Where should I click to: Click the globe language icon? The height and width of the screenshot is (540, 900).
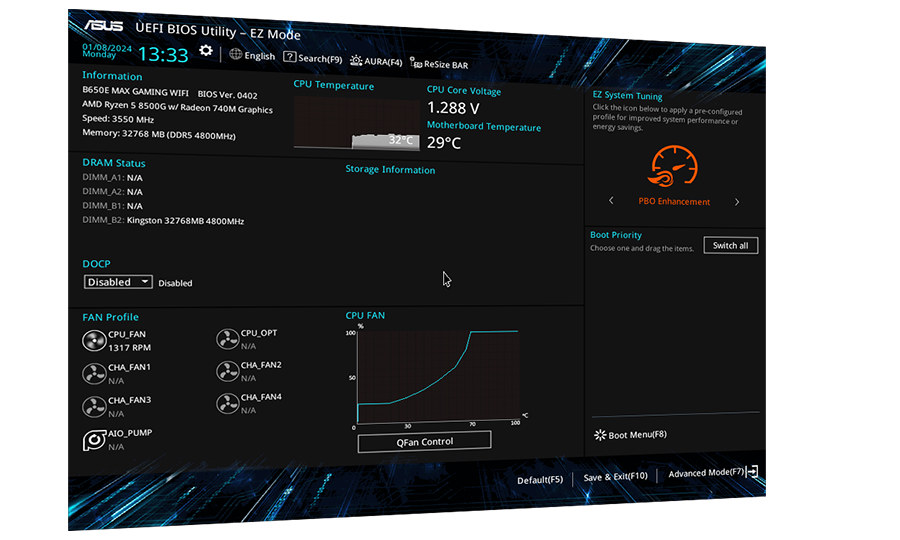click(235, 54)
